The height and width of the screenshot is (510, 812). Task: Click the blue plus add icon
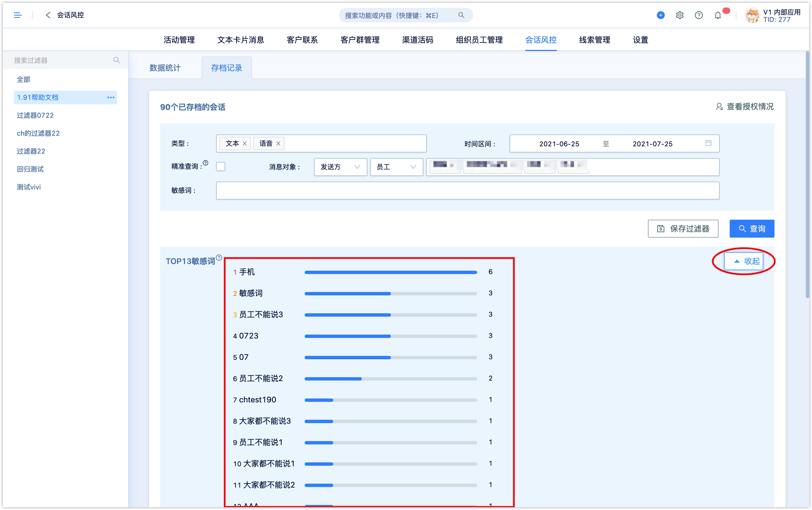[661, 15]
